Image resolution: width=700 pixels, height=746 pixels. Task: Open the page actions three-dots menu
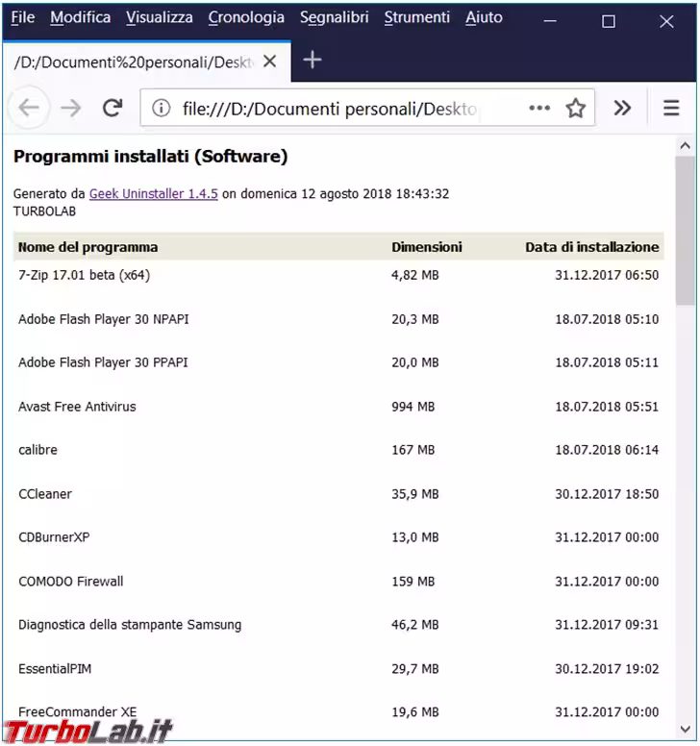coord(539,109)
